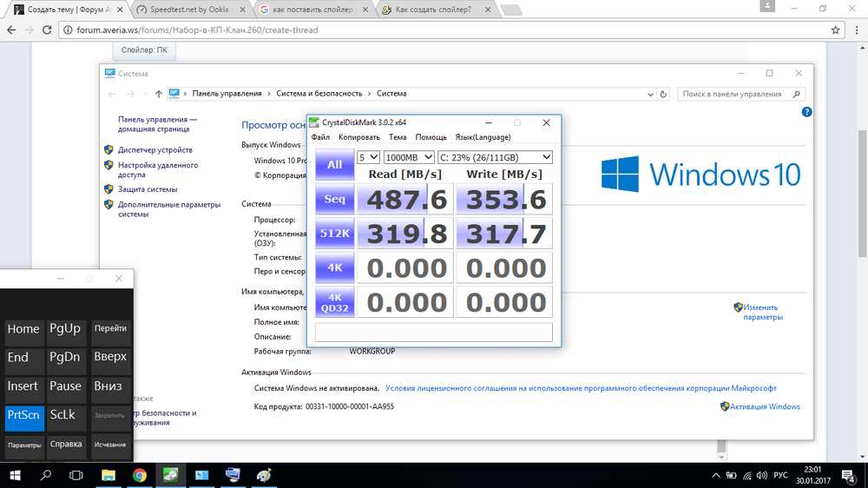This screenshot has height=488, width=868.
Task: Open File Explorer from the taskbar
Action: pos(108,475)
